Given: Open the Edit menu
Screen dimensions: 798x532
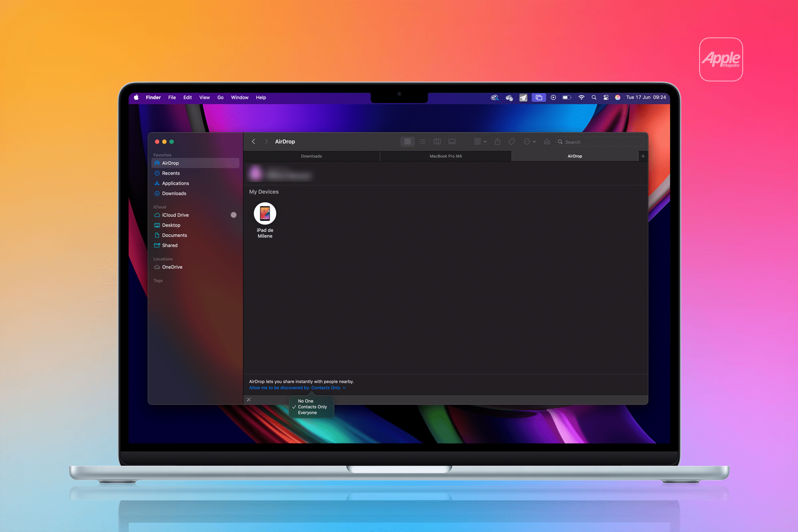Looking at the screenshot, I should tap(187, 97).
